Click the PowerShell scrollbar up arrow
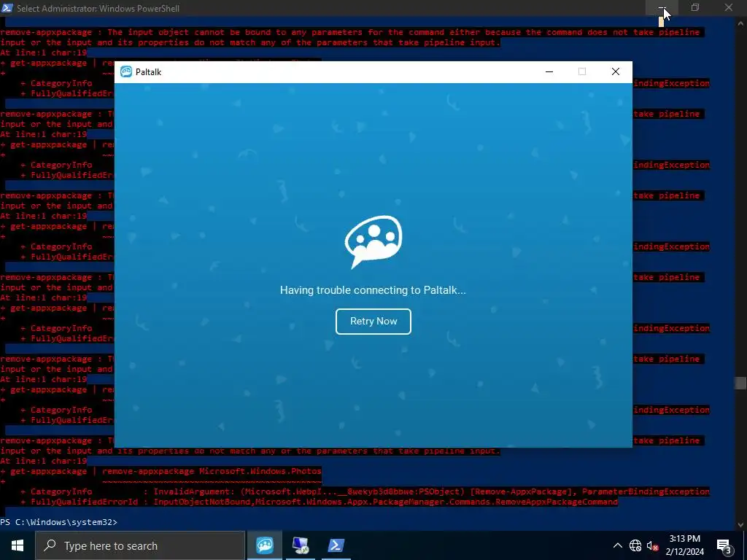The image size is (747, 560). point(740,22)
